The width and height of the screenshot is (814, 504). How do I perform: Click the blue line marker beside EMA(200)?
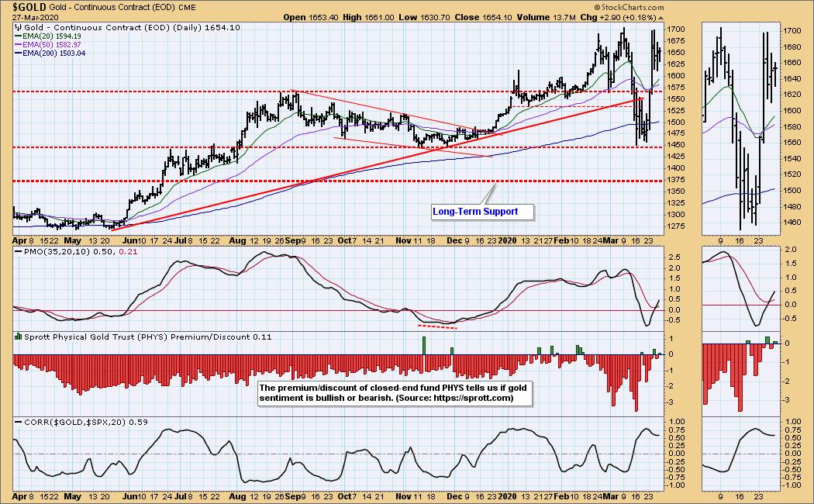point(19,53)
